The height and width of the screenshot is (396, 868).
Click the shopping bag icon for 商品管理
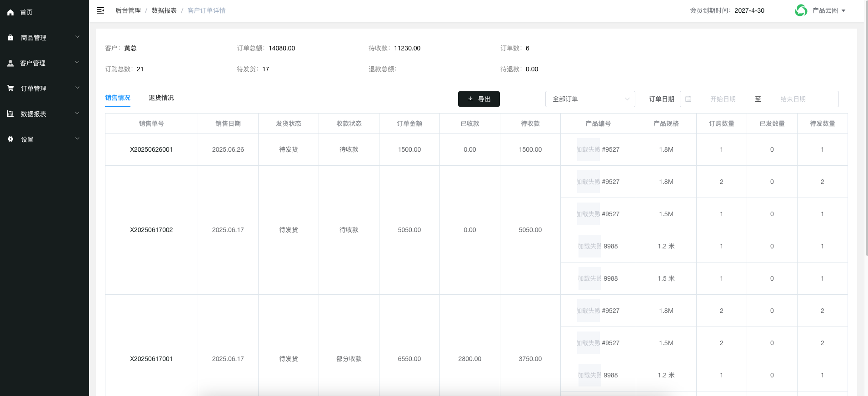10,38
